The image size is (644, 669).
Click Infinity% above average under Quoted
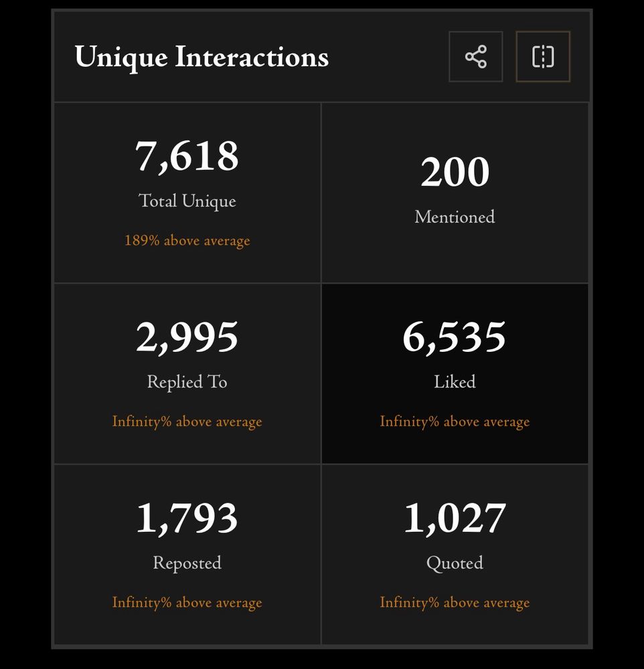(455, 602)
